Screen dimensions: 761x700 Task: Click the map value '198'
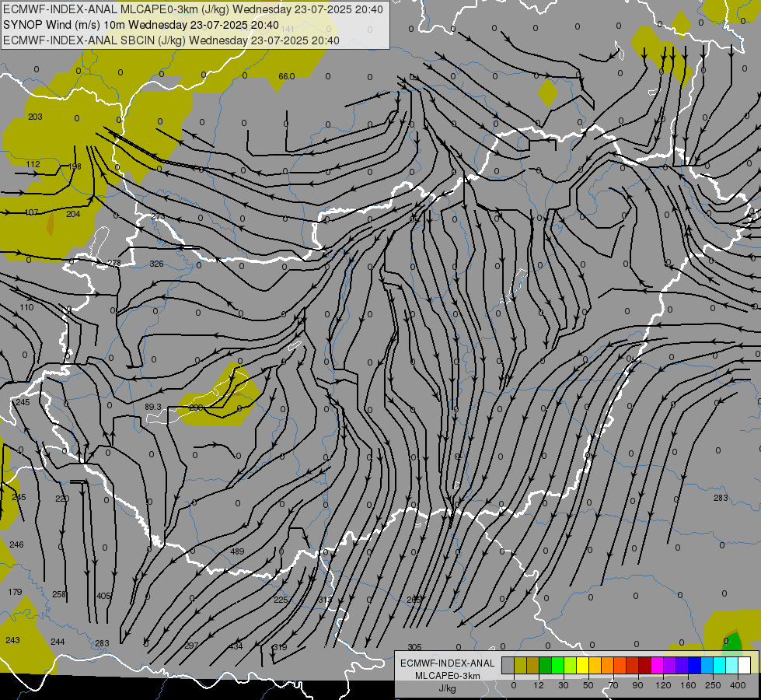[x=75, y=166]
